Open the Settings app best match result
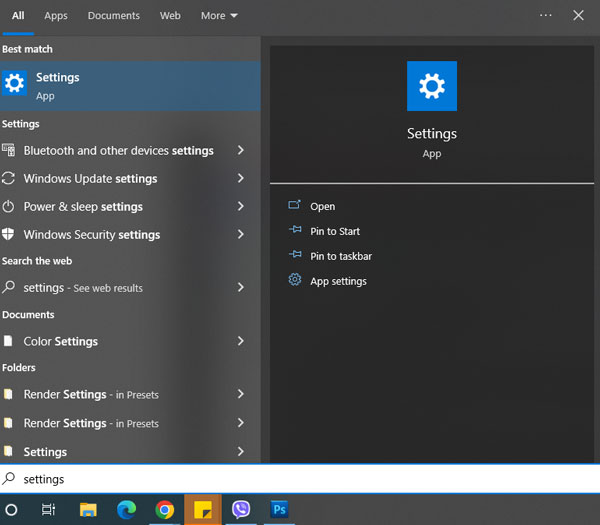 click(x=130, y=86)
